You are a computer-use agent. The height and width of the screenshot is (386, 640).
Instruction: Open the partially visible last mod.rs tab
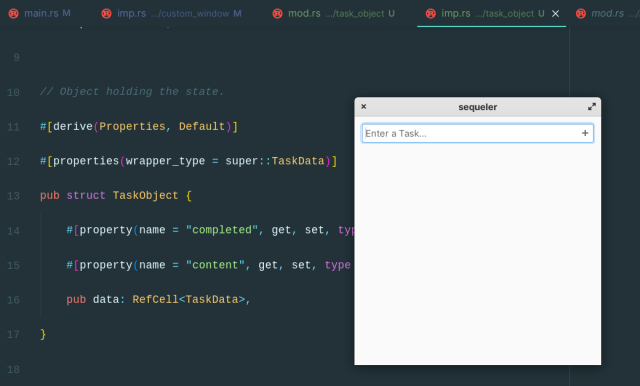[607, 13]
